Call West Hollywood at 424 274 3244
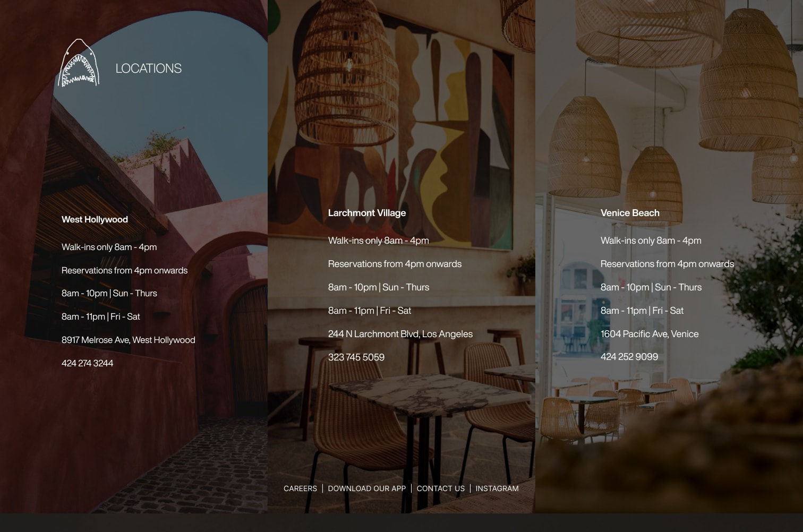The image size is (803, 532). (88, 363)
